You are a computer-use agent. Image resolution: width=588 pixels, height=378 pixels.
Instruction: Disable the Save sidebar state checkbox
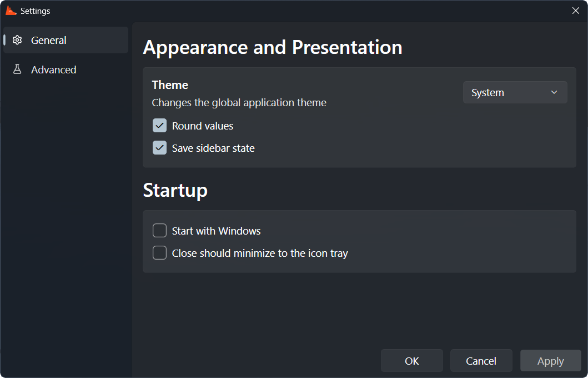159,148
